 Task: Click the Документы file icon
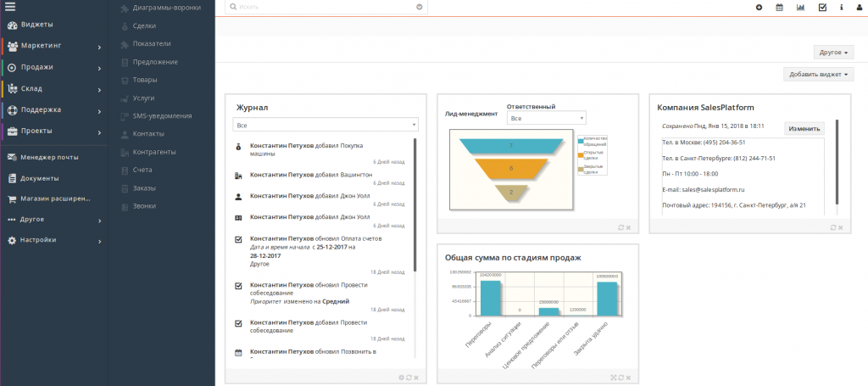(12, 178)
